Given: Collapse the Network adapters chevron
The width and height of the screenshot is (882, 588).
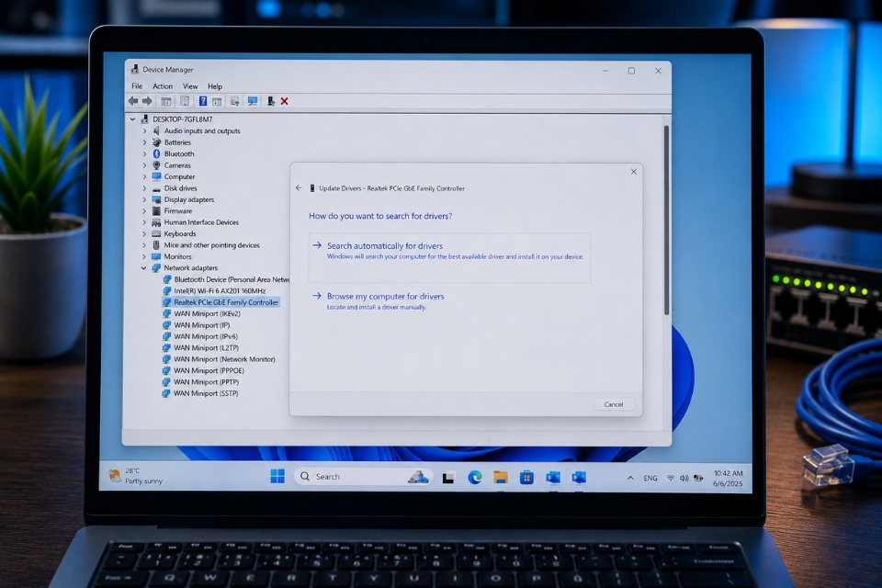Looking at the screenshot, I should click(x=144, y=268).
